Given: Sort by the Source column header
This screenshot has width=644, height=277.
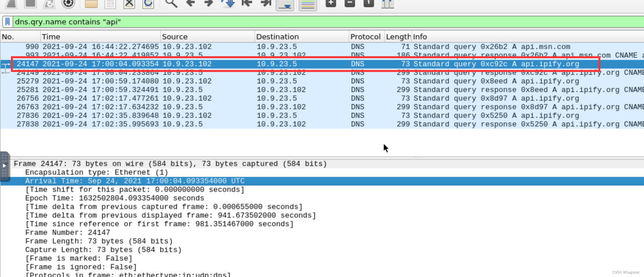Looking at the screenshot, I should [207, 37].
